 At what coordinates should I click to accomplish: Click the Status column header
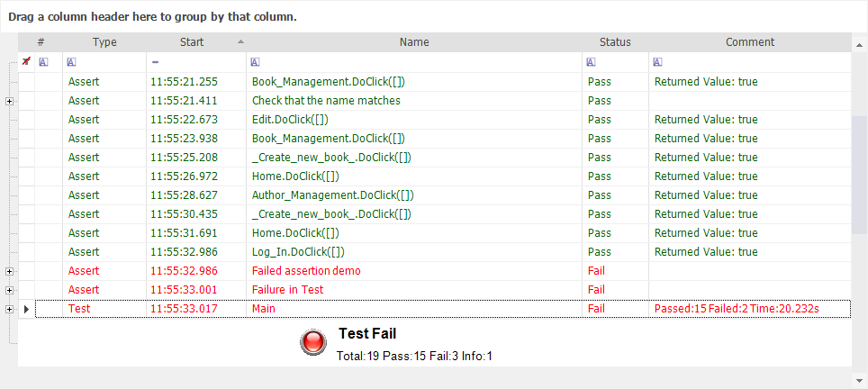[x=615, y=42]
